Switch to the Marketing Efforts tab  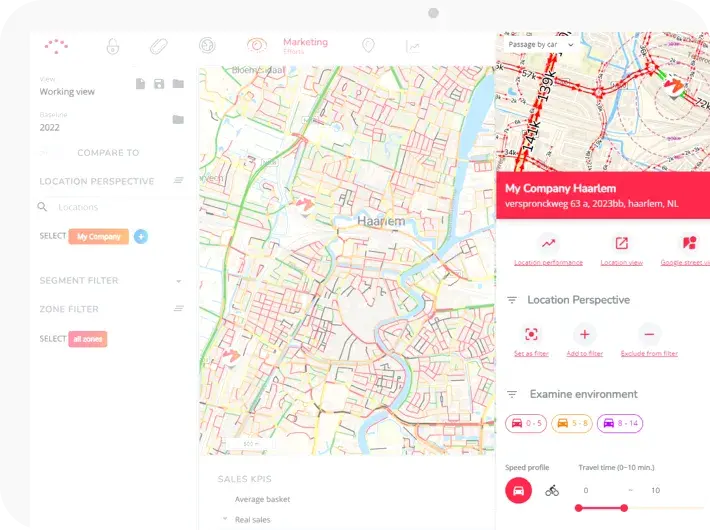pos(304,46)
